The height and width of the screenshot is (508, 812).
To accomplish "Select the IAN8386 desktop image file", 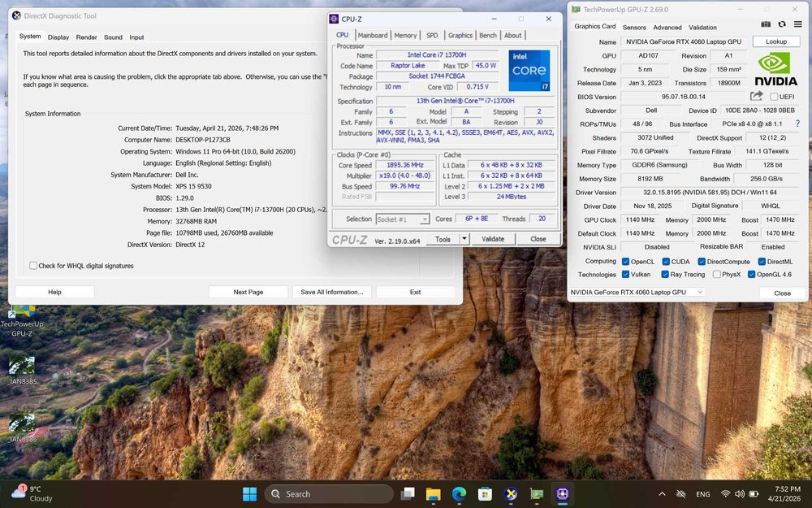I will 22,428.
